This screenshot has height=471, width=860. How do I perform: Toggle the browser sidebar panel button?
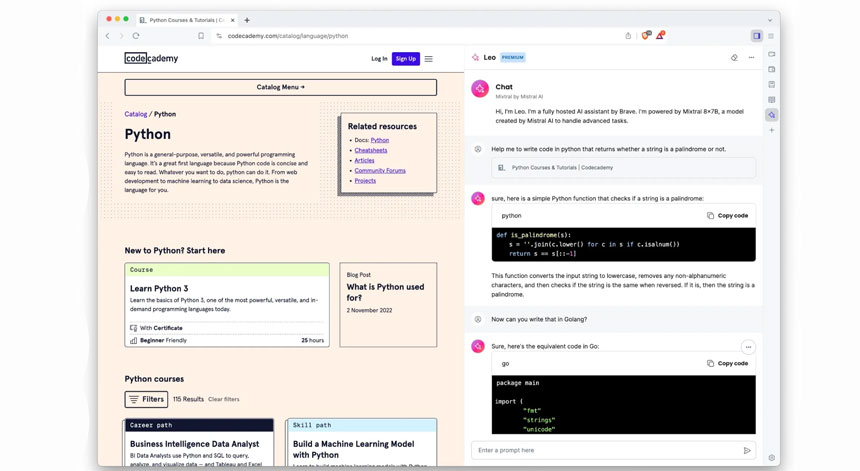pyautogui.click(x=756, y=36)
